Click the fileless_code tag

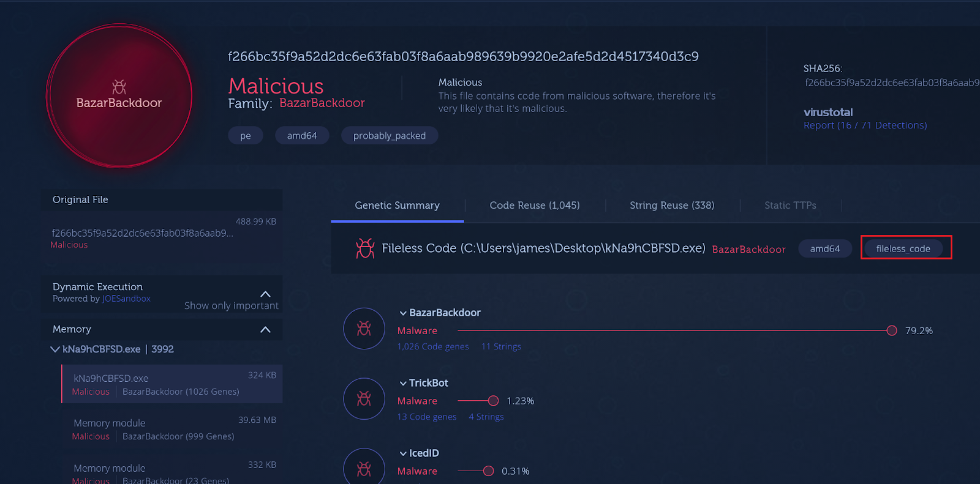click(903, 248)
